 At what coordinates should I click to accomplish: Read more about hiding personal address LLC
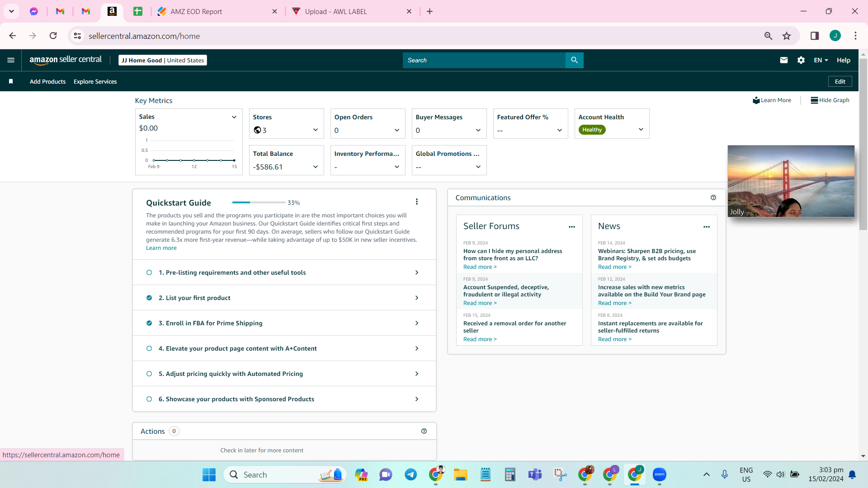point(480,267)
